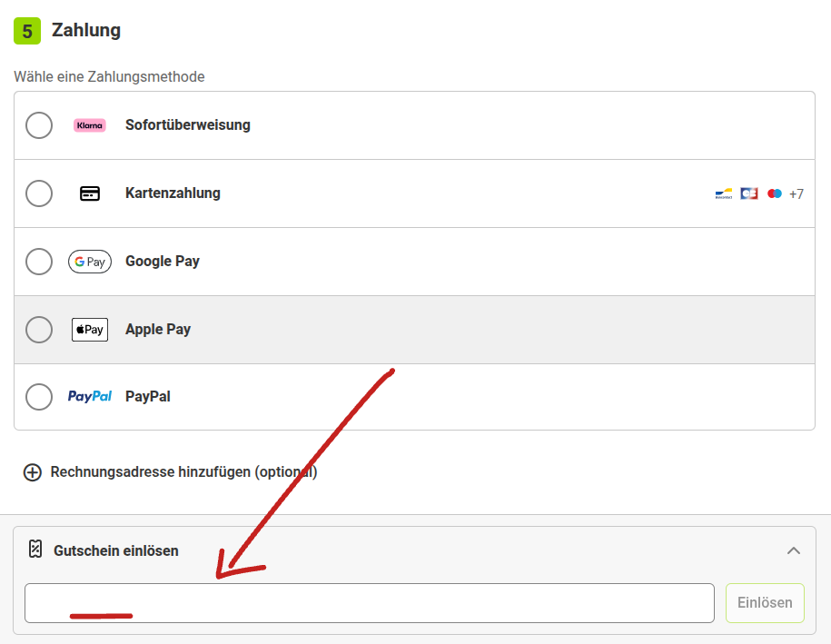Image resolution: width=831 pixels, height=644 pixels.
Task: Click Rechnungsadresse hinzufügen (optional) link
Action: [x=182, y=471]
